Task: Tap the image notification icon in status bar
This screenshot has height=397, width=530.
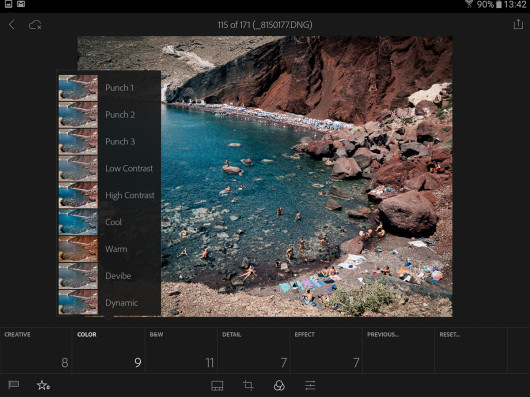Action: pos(8,4)
